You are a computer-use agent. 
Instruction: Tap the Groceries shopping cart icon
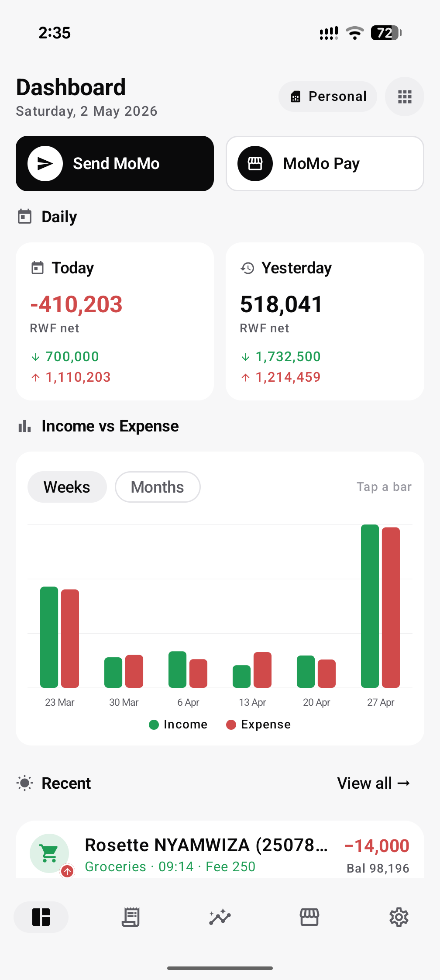(49, 853)
